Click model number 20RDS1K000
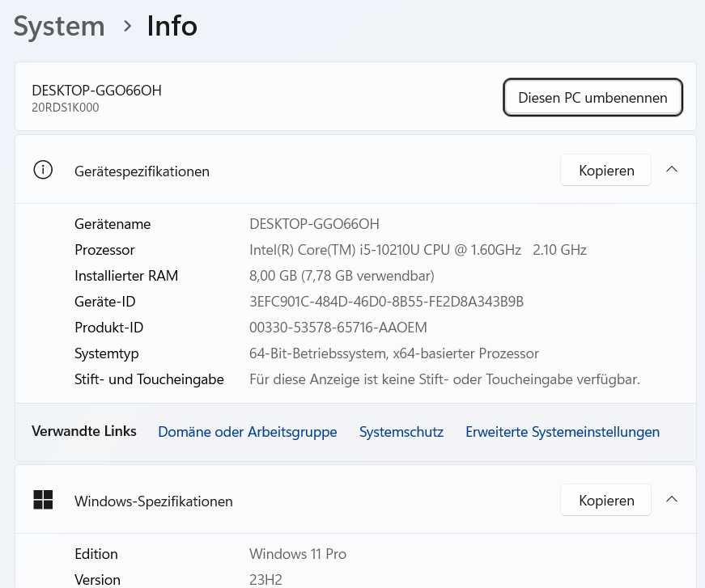The width and height of the screenshot is (705, 588). (x=66, y=108)
